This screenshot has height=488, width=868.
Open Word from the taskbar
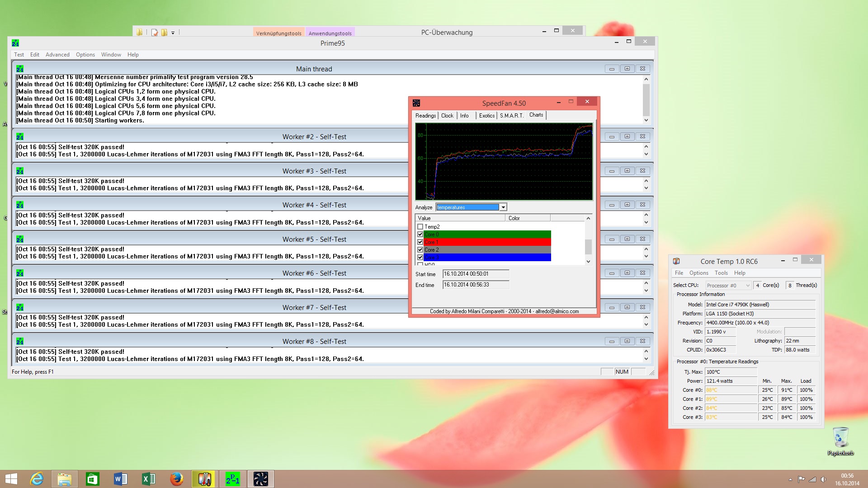tap(120, 479)
